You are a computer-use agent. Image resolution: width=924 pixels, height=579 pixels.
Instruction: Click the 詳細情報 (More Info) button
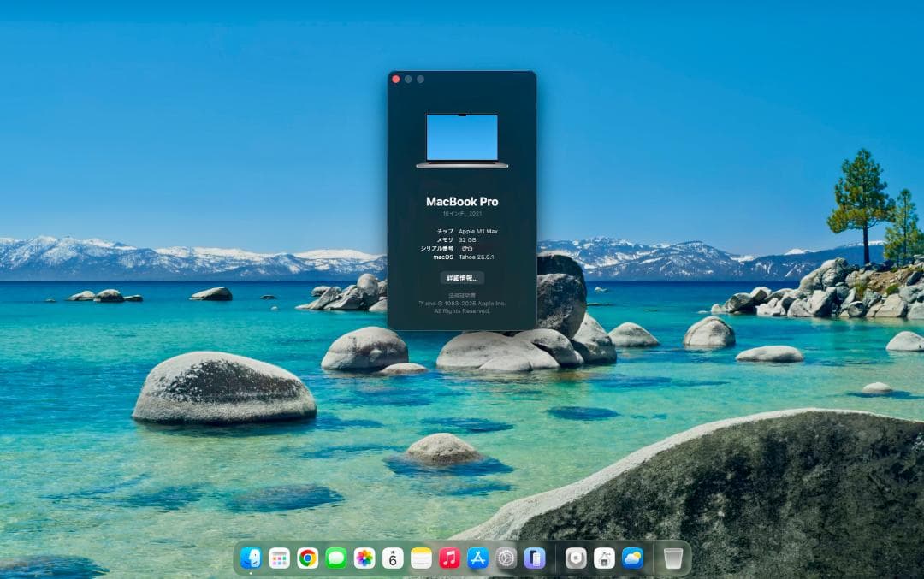tap(462, 278)
